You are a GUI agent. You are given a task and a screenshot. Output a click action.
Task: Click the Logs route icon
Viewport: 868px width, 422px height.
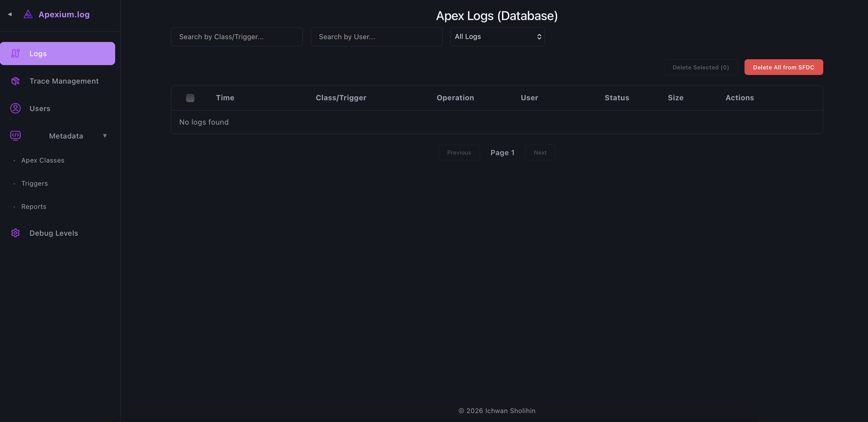[x=15, y=54]
